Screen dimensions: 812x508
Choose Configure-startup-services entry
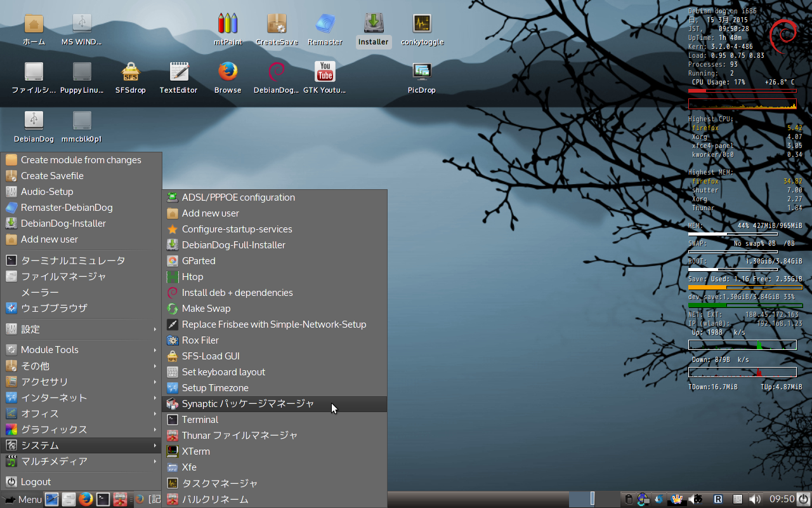[x=275, y=229]
